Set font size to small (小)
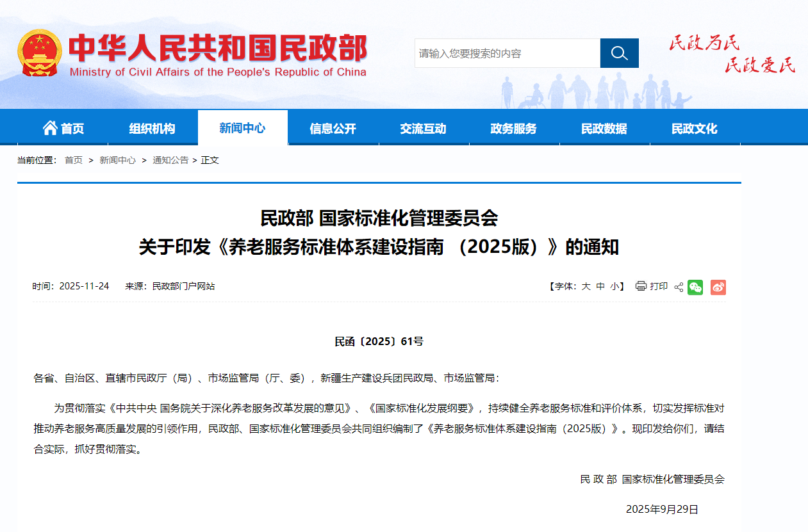Screen dimensions: 808x532 click(614, 287)
